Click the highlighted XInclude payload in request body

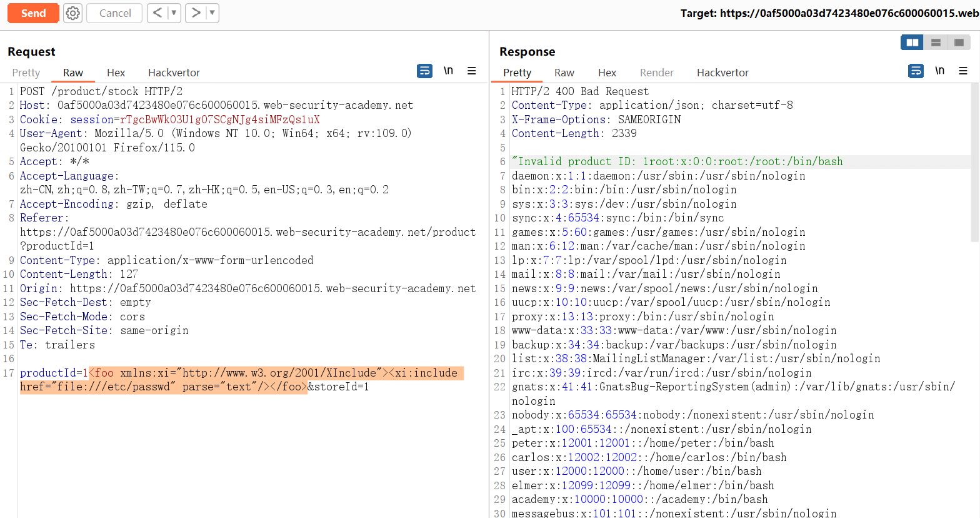coord(242,380)
